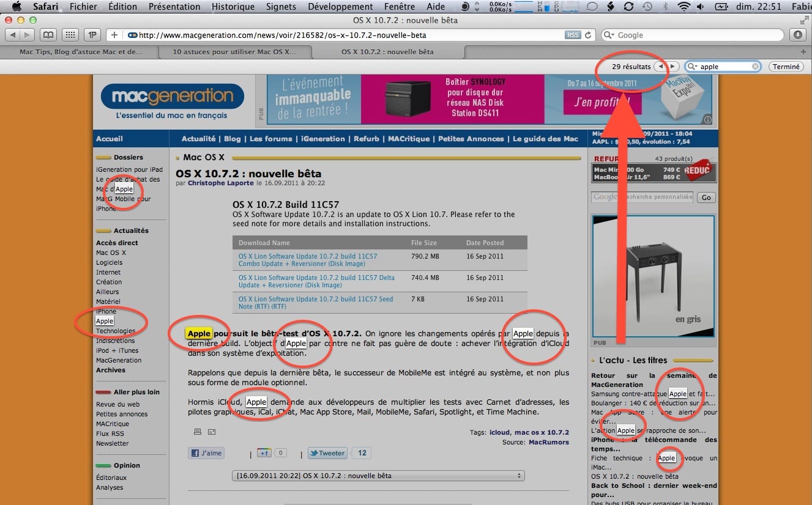Click the Google +1 button
Screen dimensions: 812x505
(264, 453)
